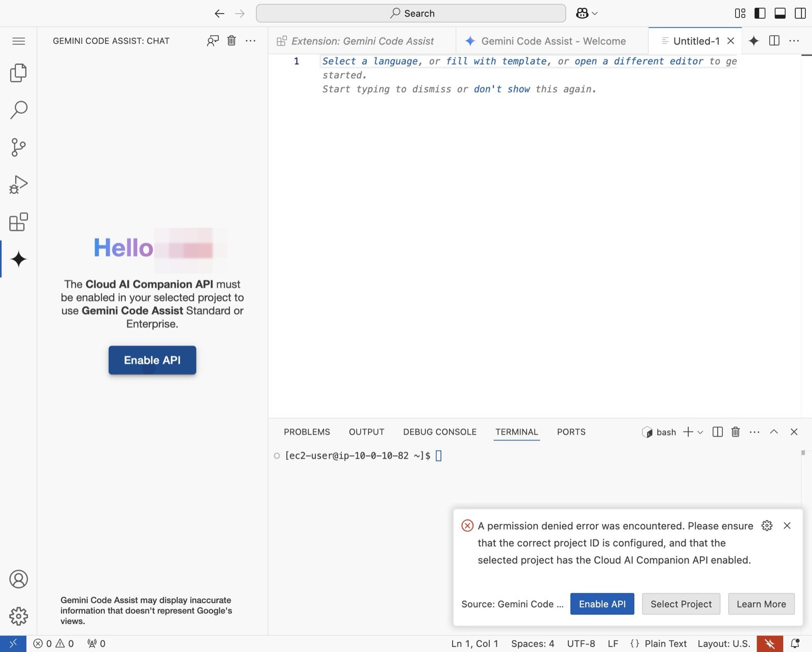
Task: Create a new terminal with plus icon
Action: tap(688, 432)
